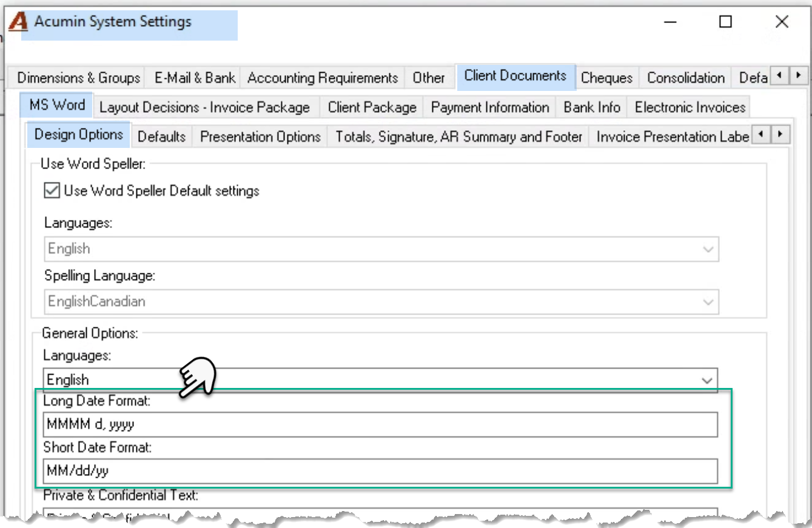Switch to the Consolidation tab
The width and height of the screenshot is (812, 528).
685,78
